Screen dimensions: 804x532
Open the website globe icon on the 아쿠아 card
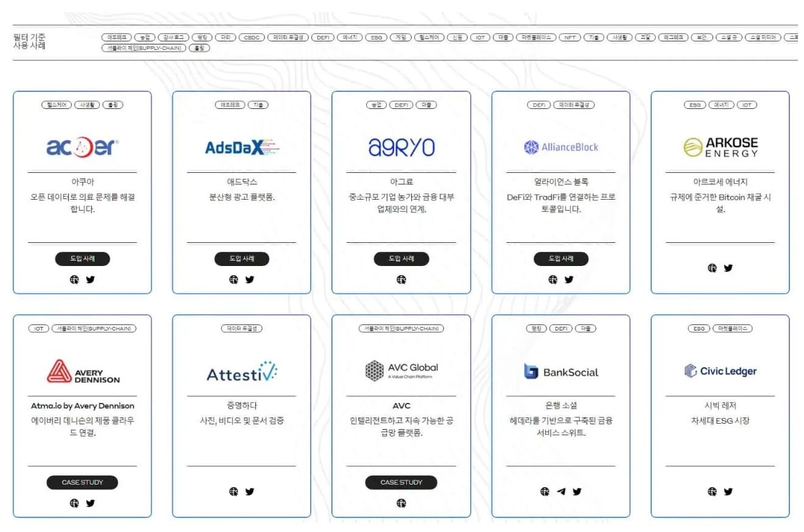[74, 280]
